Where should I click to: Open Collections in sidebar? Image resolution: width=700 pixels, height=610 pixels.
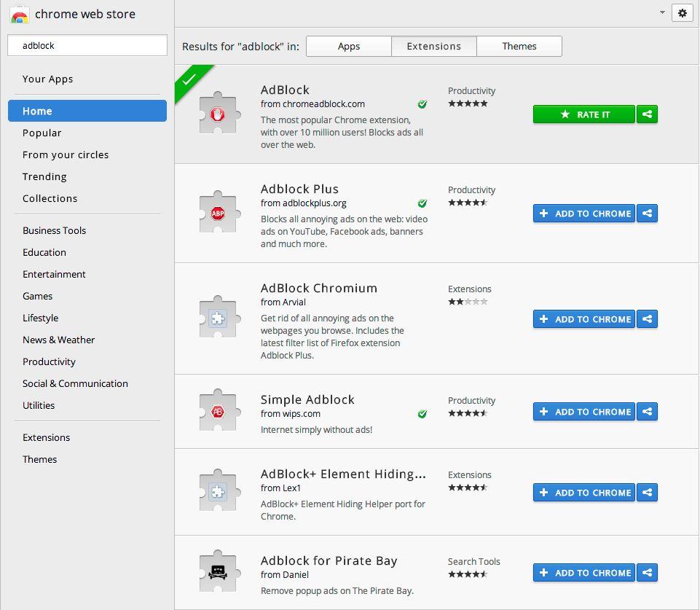tap(50, 199)
